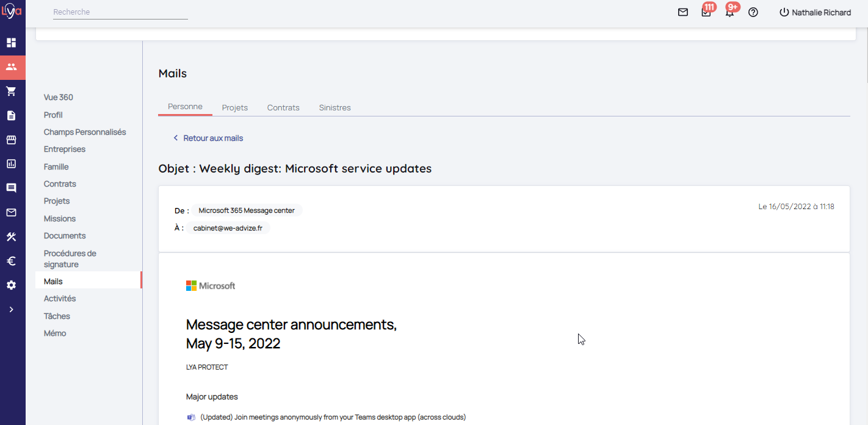Select Procédures de signature menu item

pos(70,259)
